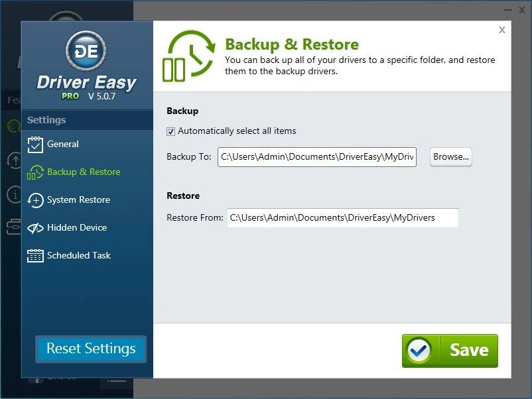532x399 pixels.
Task: Click the Save button
Action: click(x=450, y=351)
